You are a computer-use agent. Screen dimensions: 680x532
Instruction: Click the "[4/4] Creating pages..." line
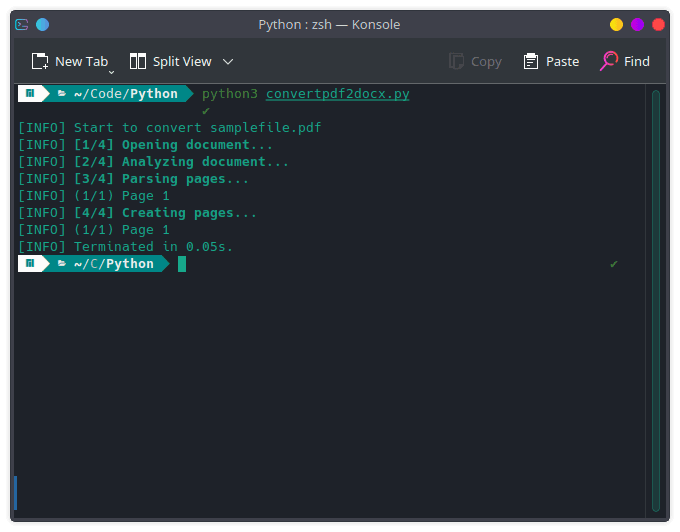coord(165,212)
